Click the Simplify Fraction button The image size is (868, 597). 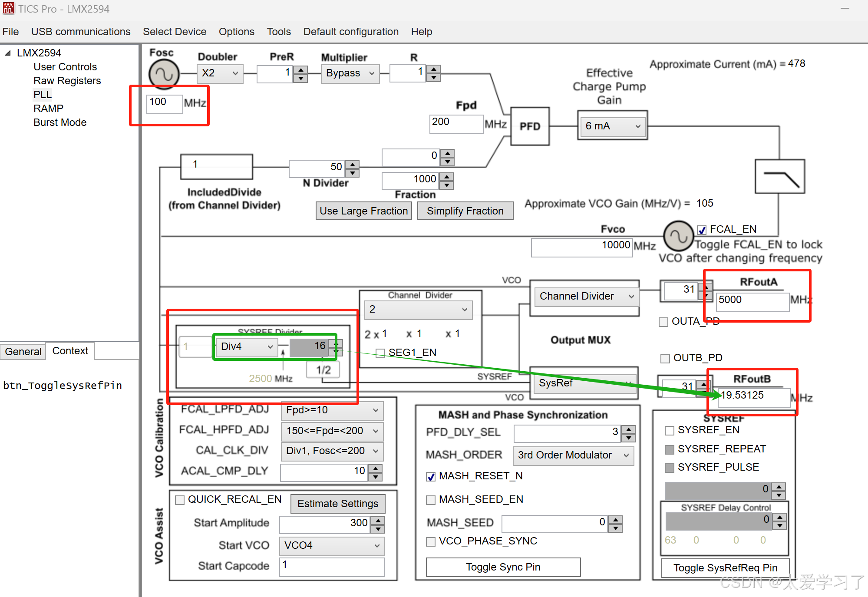tap(465, 211)
